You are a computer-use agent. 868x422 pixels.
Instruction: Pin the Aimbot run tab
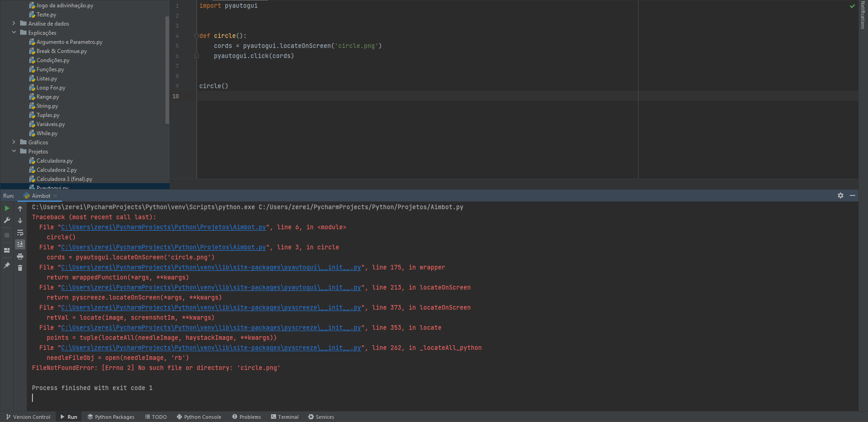[7, 265]
